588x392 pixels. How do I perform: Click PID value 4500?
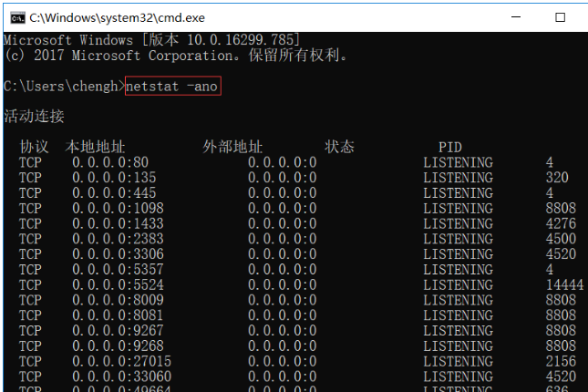click(x=561, y=239)
